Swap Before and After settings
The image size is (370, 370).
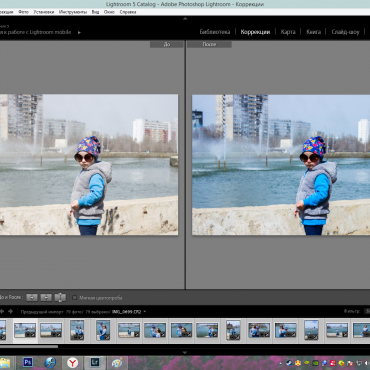pos(60,298)
